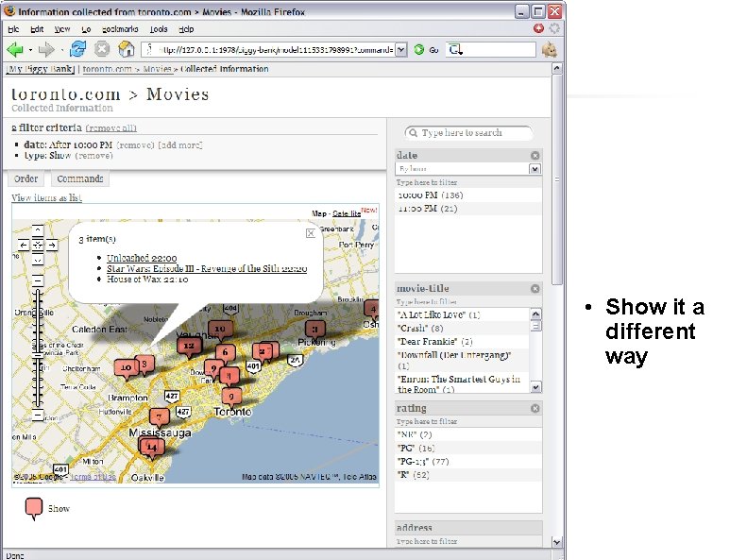747x560 pixels.
Task: Switch to the Commands tab
Action: [x=79, y=178]
